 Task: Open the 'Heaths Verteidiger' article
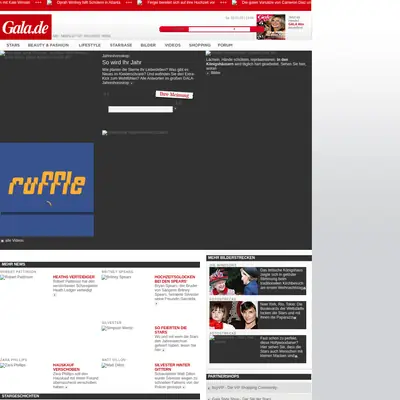click(x=74, y=277)
